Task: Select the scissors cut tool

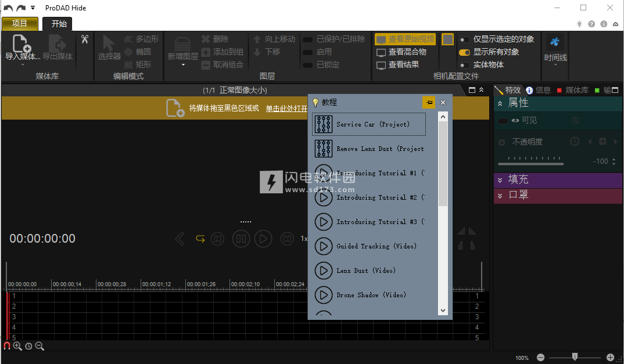Action: tap(85, 39)
